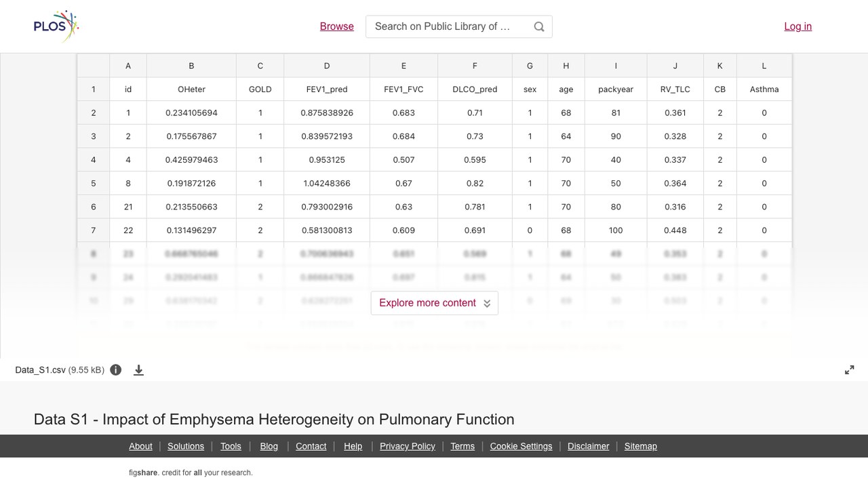Expand the Explore more content button
Viewport: 868px width, 488px height.
(435, 303)
